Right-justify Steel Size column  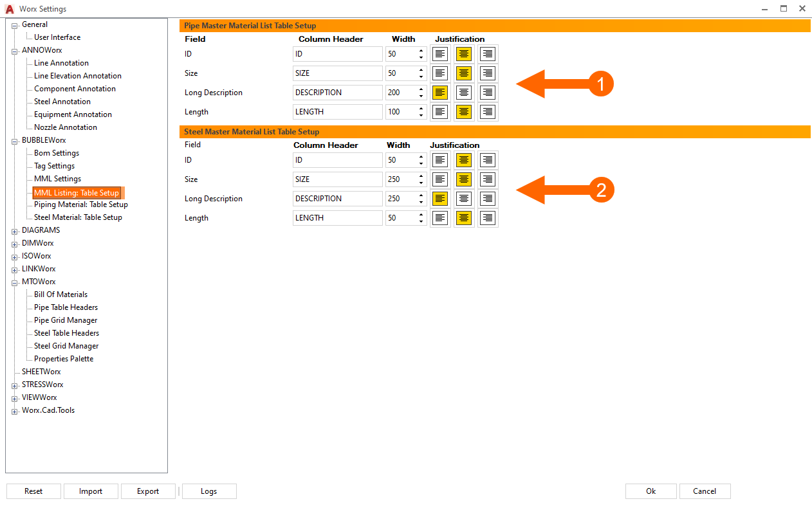(x=488, y=179)
